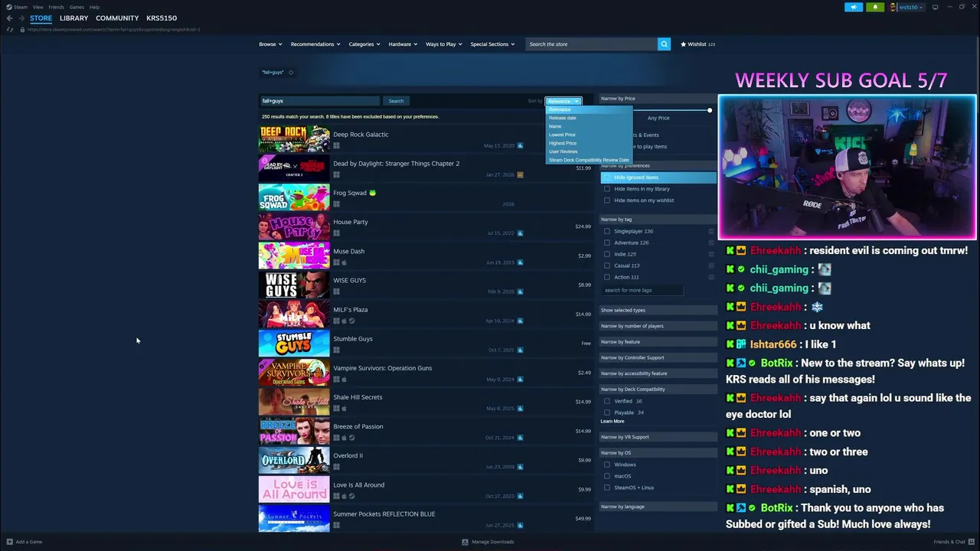The width and height of the screenshot is (980, 551).
Task: Click SteamOS icon on MiLF's Plaza row
Action: click(351, 321)
